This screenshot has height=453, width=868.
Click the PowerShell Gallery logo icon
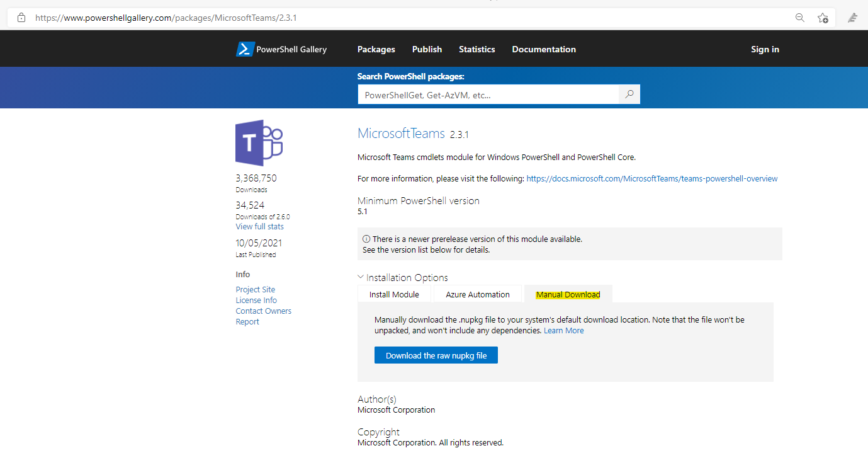(x=244, y=49)
